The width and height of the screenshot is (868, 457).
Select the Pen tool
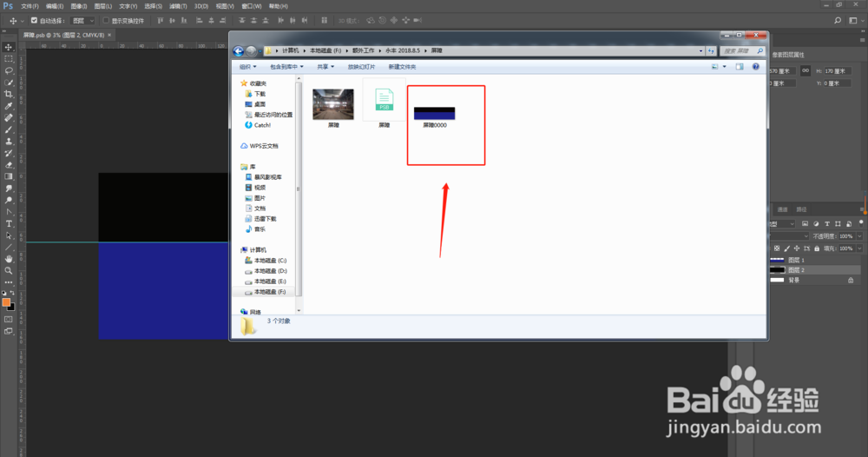[x=9, y=212]
